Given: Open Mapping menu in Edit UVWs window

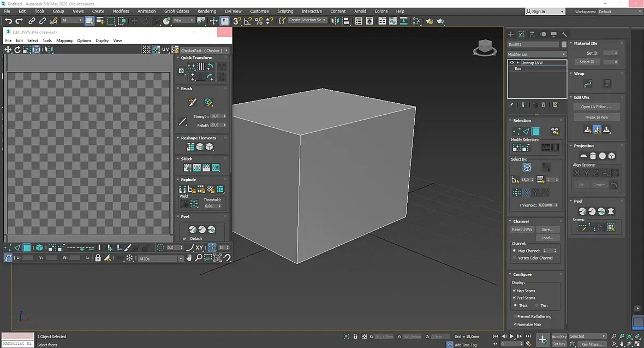Looking at the screenshot, I should point(64,40).
